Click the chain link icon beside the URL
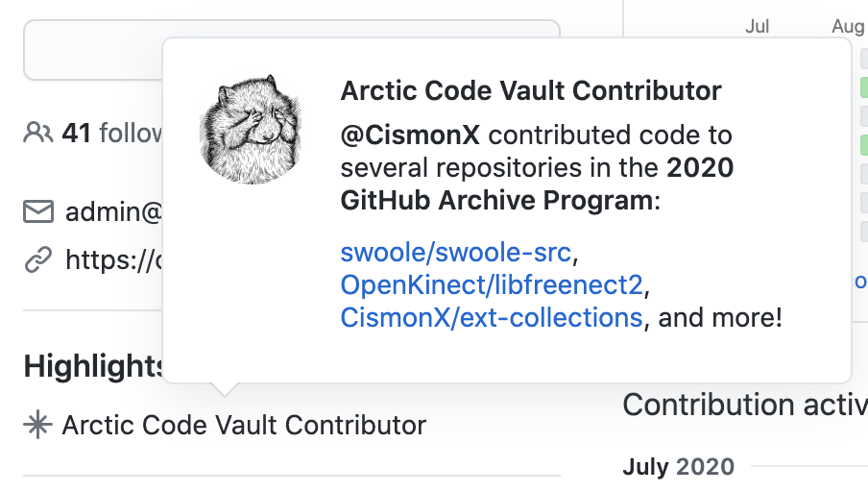Screen dimensions: 868x492 point(37,259)
